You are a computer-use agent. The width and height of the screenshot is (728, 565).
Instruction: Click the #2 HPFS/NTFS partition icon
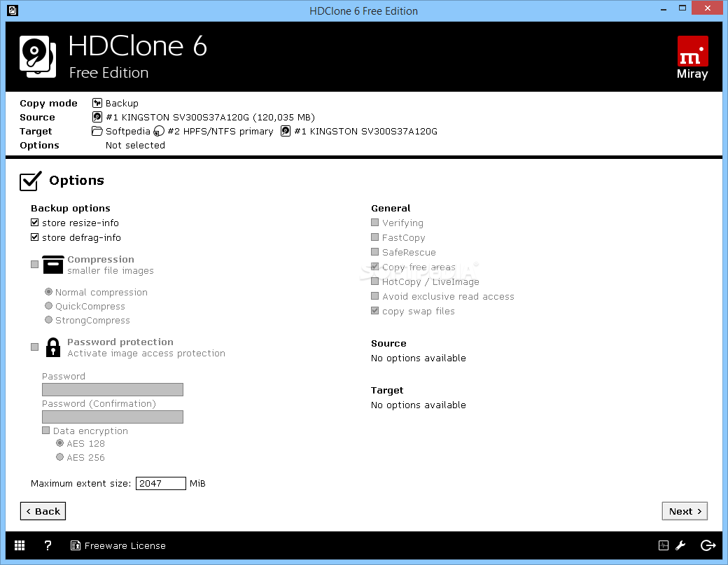159,132
